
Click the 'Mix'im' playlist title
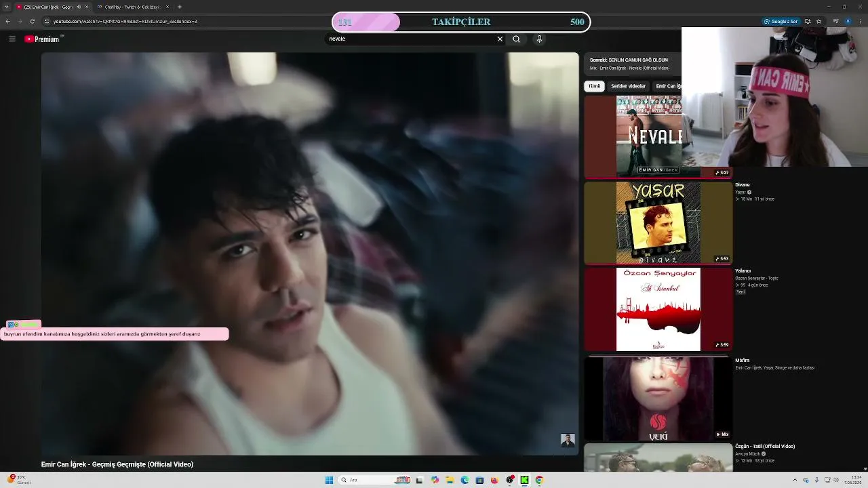tap(743, 361)
